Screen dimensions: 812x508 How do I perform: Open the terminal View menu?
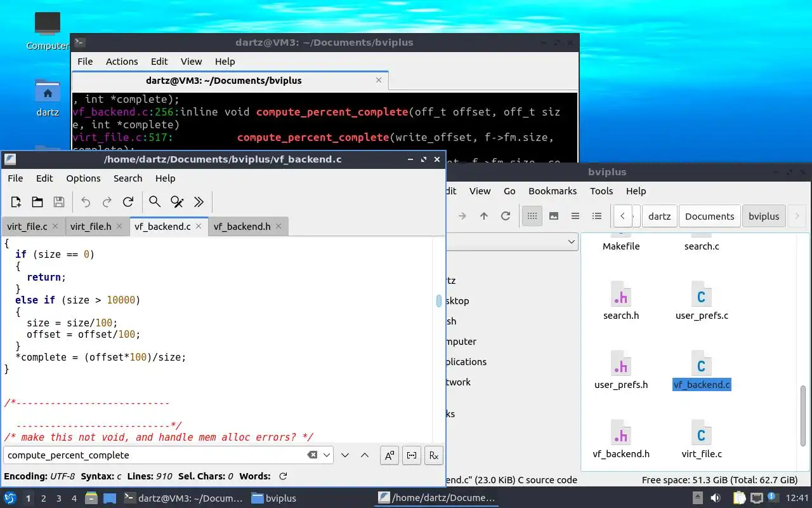tap(191, 62)
